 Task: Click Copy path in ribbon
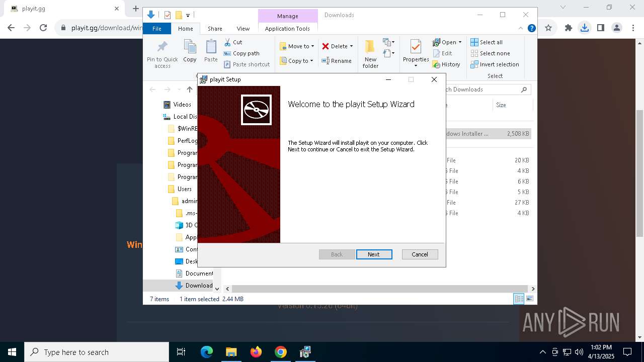(x=242, y=53)
